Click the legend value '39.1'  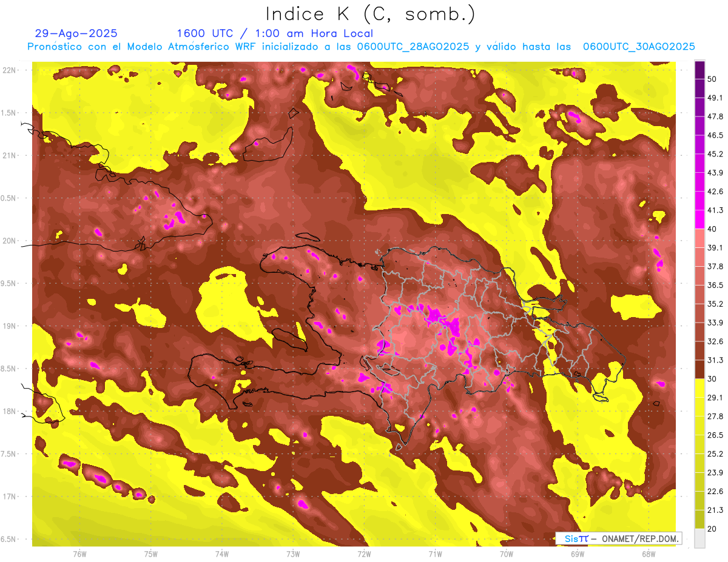pyautogui.click(x=715, y=247)
